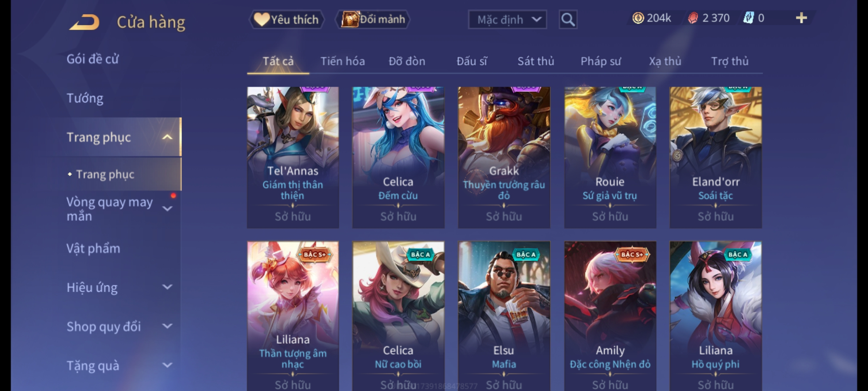
Task: Tap the blue voucher currency icon
Action: click(x=748, y=18)
